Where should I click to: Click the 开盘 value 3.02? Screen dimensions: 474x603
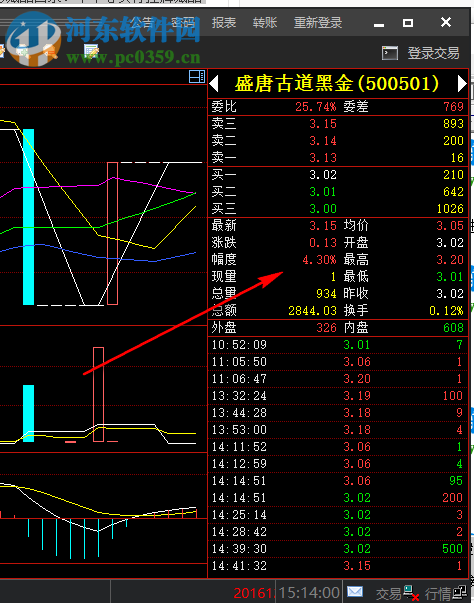click(450, 243)
